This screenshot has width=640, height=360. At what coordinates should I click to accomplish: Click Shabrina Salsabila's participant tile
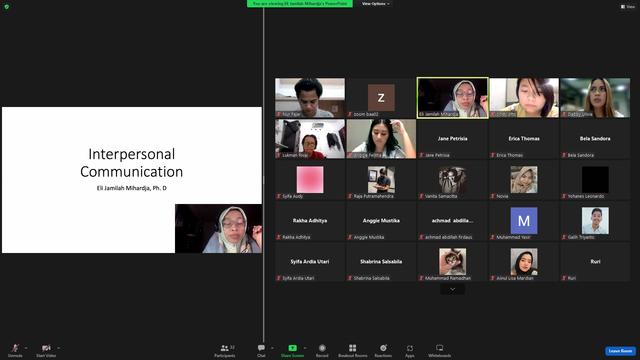[x=381, y=262]
